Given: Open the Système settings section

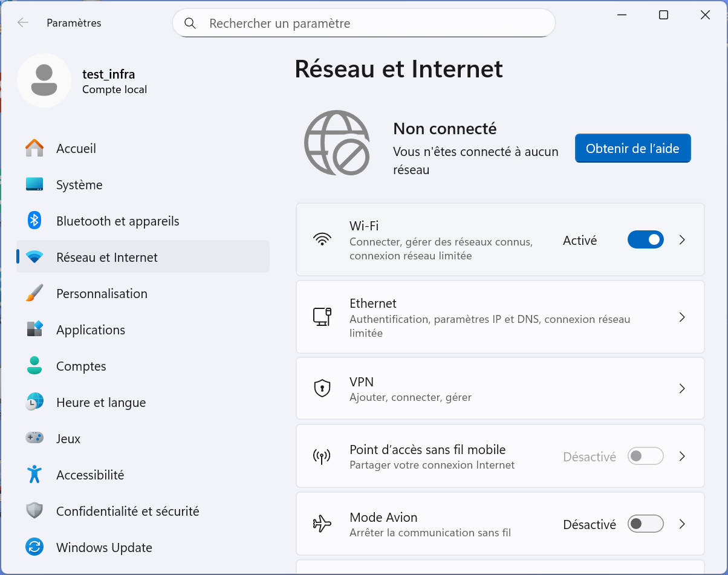Looking at the screenshot, I should click(79, 184).
